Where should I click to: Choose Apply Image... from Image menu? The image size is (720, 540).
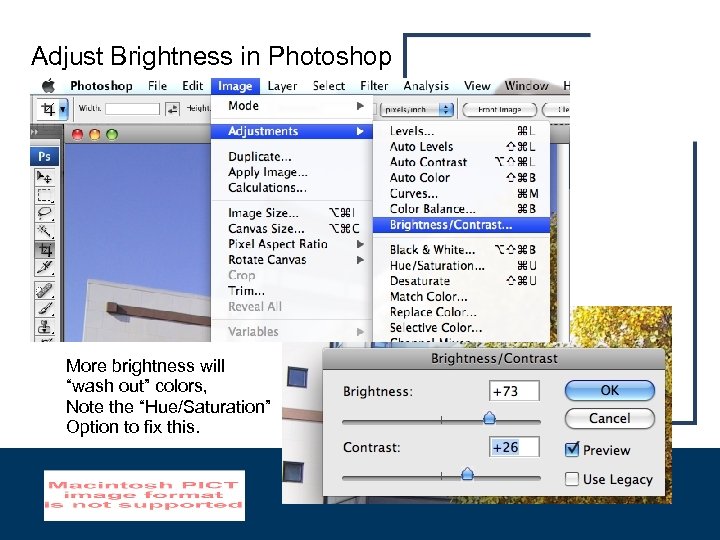[292, 172]
